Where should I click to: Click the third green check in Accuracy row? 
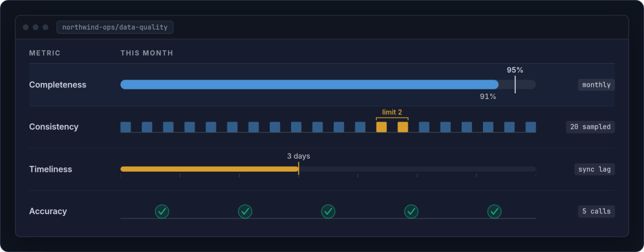click(328, 212)
